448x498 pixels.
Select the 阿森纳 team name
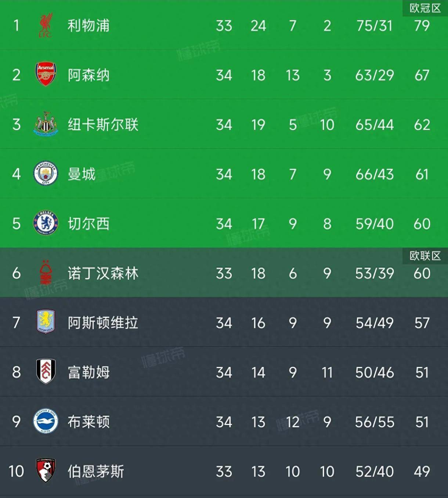point(88,75)
